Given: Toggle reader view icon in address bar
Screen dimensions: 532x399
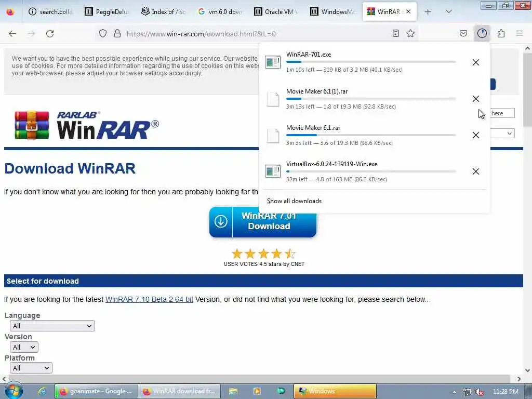Looking at the screenshot, I should 395,33.
